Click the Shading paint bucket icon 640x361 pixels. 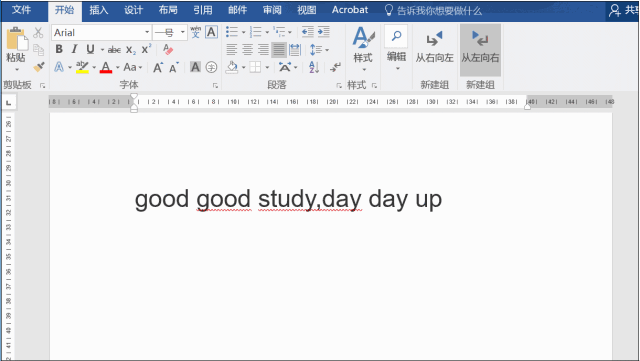point(232,67)
